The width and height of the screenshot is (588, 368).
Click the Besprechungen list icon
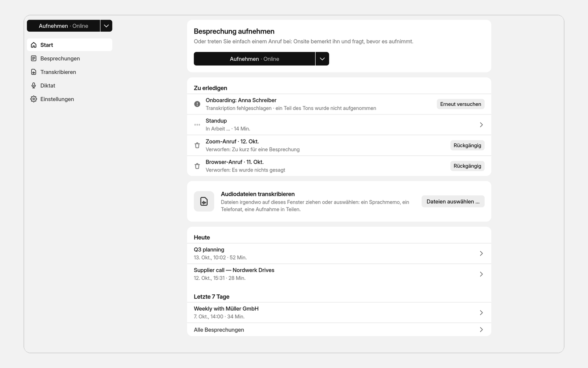click(34, 59)
